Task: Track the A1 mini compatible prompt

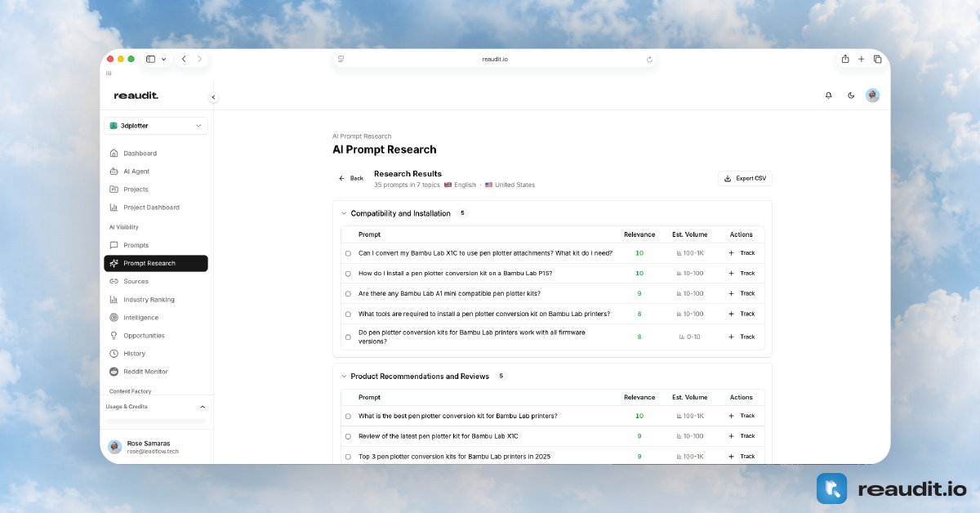Action: (742, 293)
